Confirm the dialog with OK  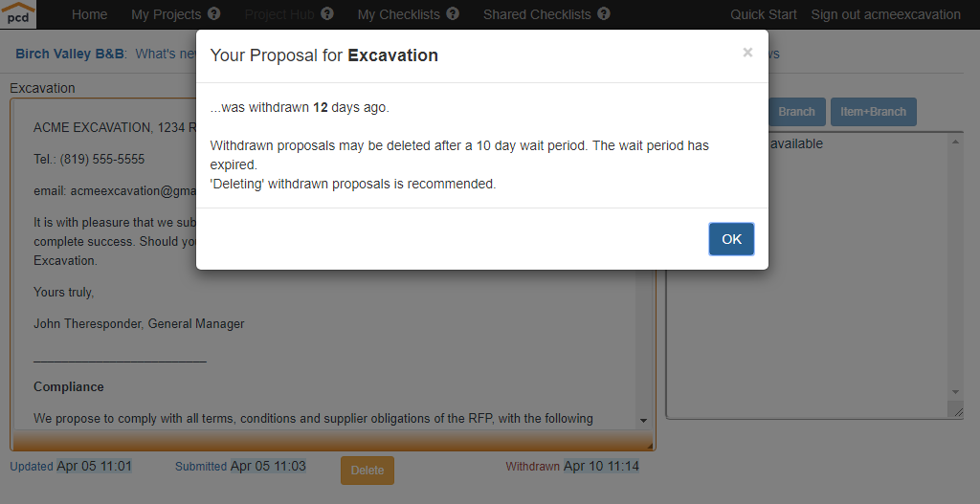(x=731, y=239)
